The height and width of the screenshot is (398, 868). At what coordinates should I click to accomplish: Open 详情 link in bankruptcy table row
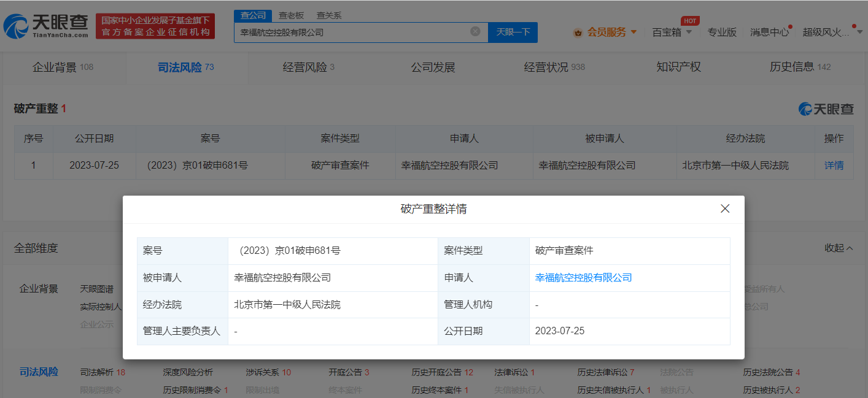[x=834, y=166]
